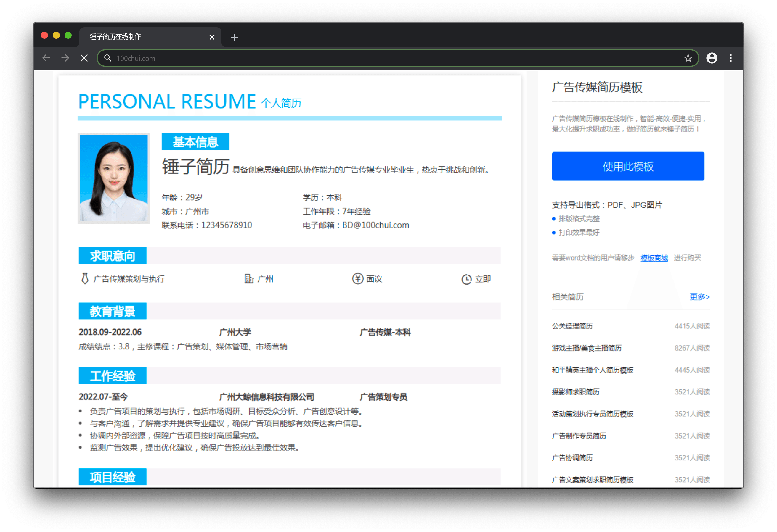Click the resume profile photo
The height and width of the screenshot is (532, 777).
click(114, 178)
